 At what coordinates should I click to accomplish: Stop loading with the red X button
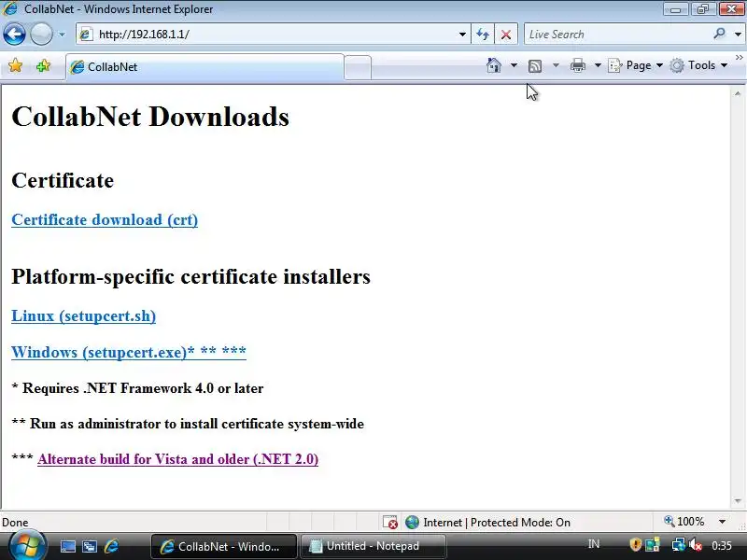506,35
